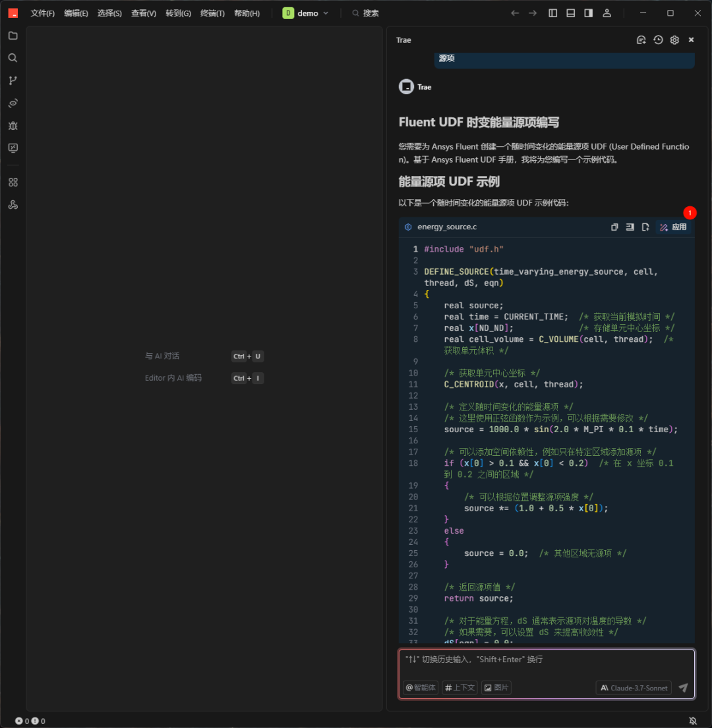Image resolution: width=712 pixels, height=728 pixels.
Task: Click the @智能体 agent button
Action: pos(421,688)
